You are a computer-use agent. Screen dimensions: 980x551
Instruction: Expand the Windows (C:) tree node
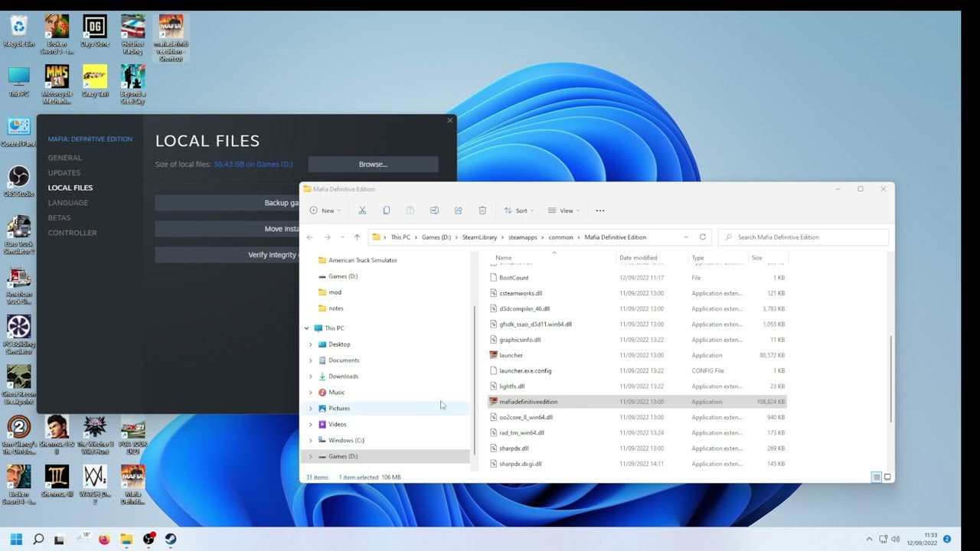click(x=311, y=440)
